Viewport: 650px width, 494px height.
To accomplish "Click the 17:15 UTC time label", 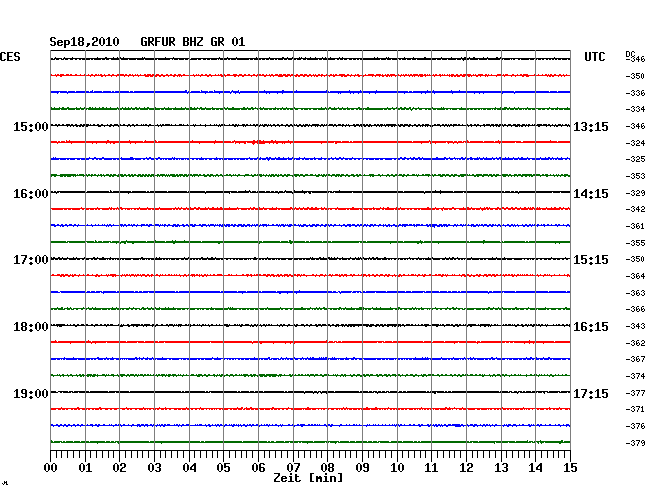I will (591, 393).
